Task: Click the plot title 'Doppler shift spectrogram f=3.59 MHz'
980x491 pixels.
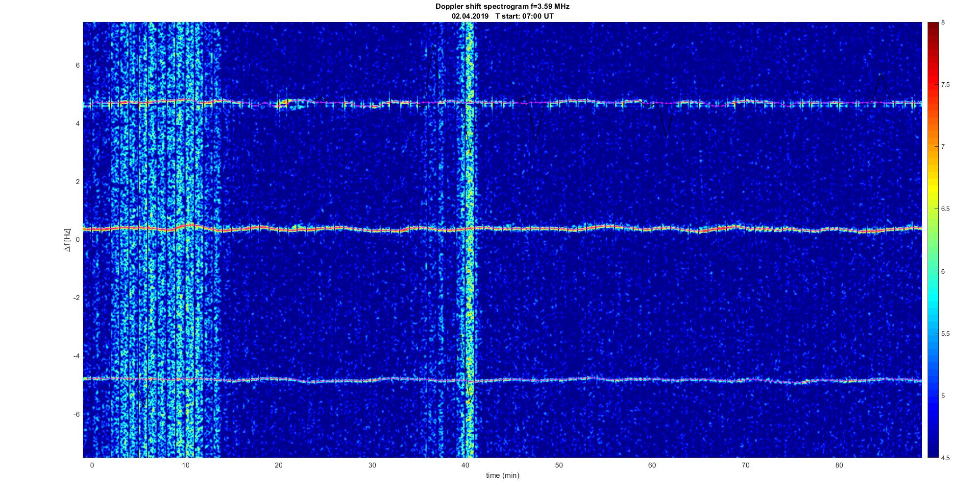Action: tap(502, 6)
